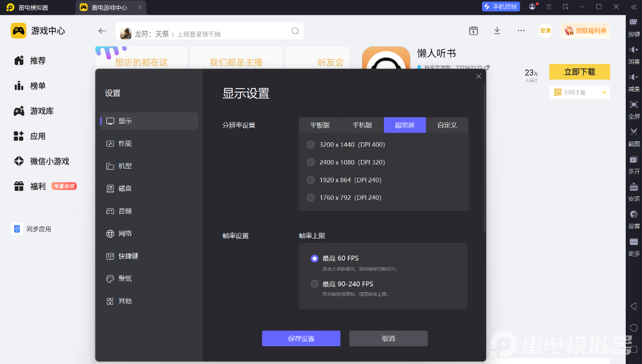Switch to the 自定义 resolution tab
This screenshot has height=364, width=642.
(447, 125)
